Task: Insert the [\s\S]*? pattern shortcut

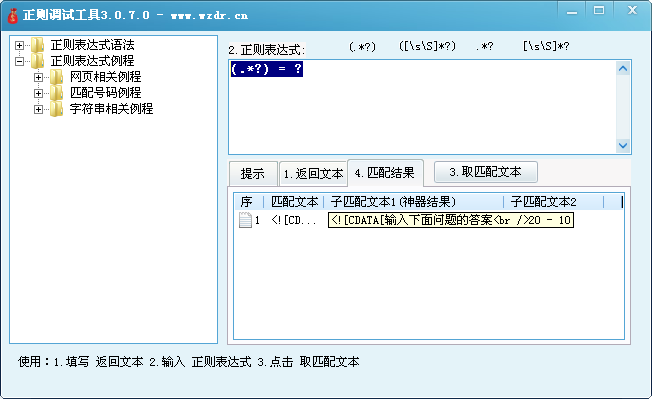Action: coord(546,46)
